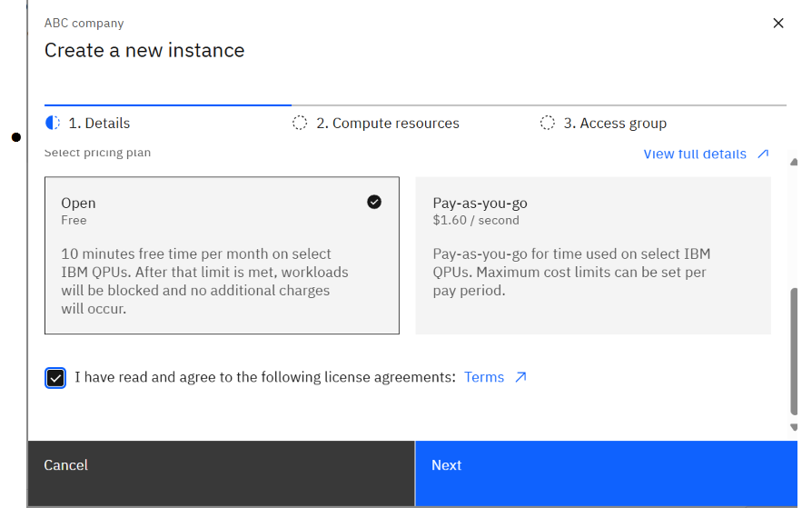Screen dimensions: 812x508
Task: Click the dashed circle icon for Compute resources
Action: coord(300,123)
